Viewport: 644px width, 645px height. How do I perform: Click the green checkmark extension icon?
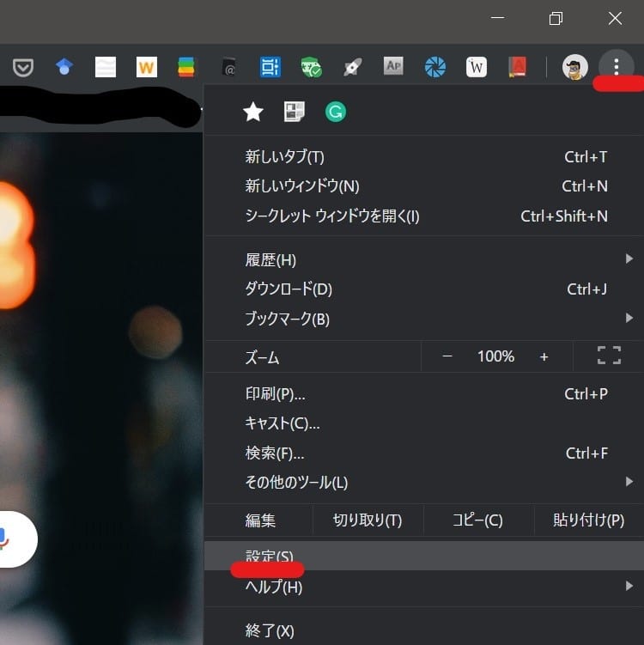312,68
